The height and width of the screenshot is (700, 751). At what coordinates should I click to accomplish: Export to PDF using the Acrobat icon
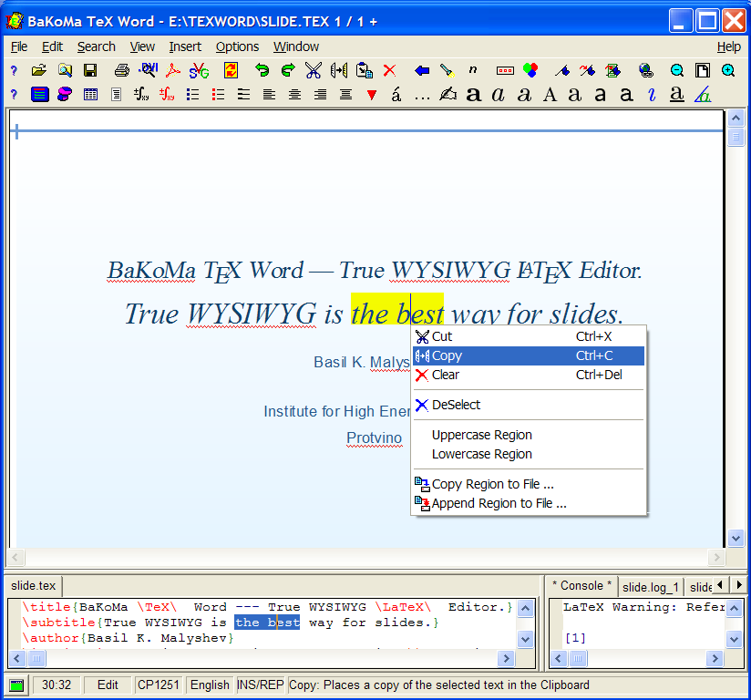[x=173, y=70]
